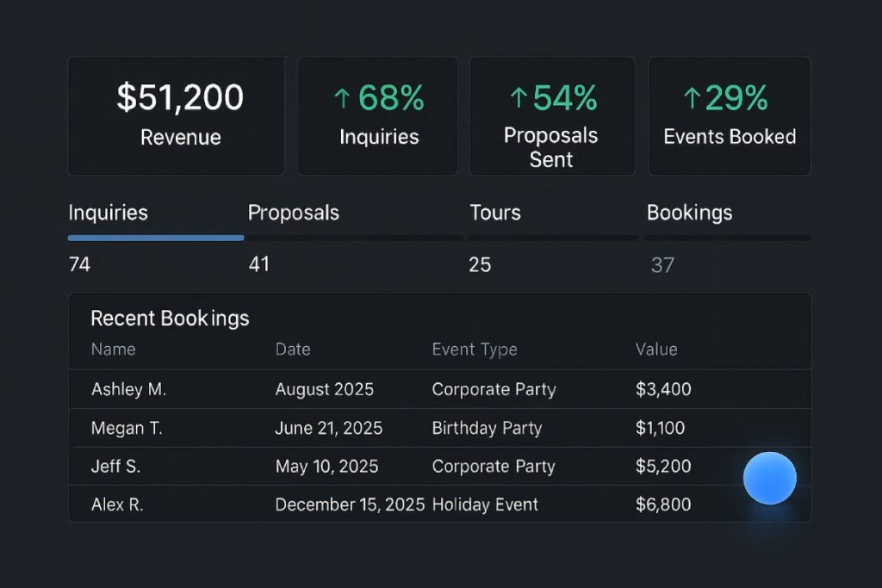Image resolution: width=882 pixels, height=588 pixels.
Task: Open the $51,200 Revenue card
Action: click(177, 116)
